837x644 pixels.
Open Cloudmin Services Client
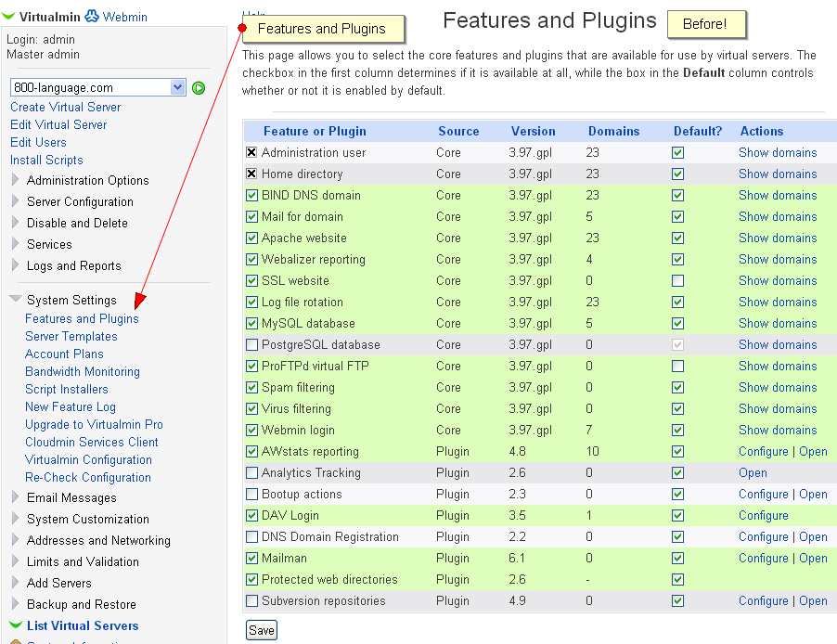pyautogui.click(x=91, y=442)
